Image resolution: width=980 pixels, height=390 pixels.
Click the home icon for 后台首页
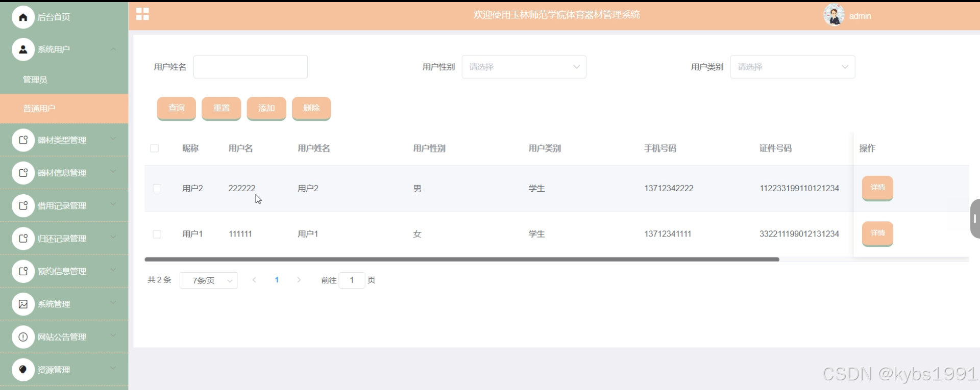pyautogui.click(x=23, y=17)
